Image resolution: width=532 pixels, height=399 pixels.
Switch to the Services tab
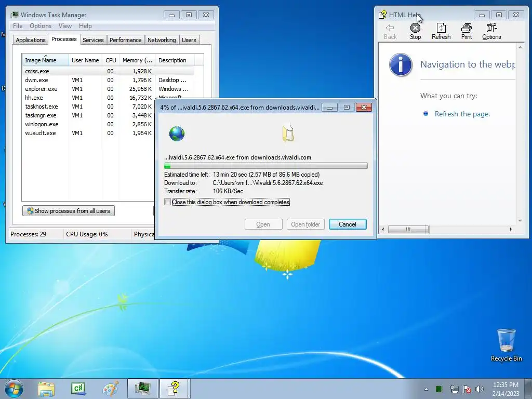click(93, 40)
